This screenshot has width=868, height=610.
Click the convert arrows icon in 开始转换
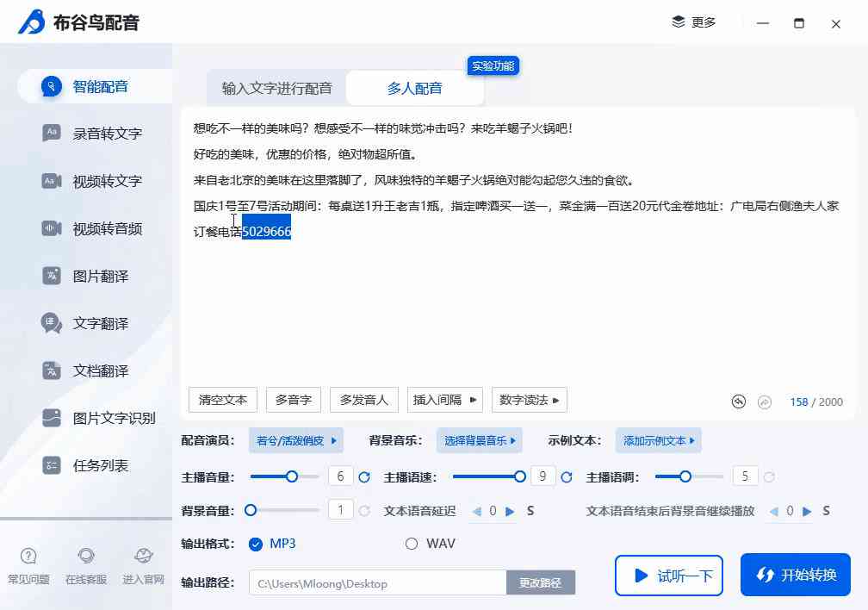click(x=765, y=575)
